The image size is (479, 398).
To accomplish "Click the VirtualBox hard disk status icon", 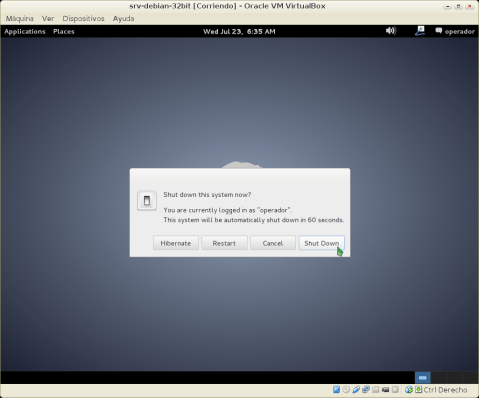I will point(336,389).
